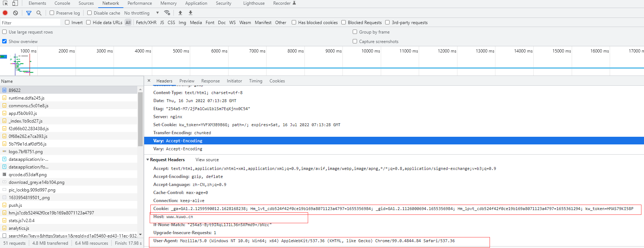Click the image icon beside logo.7bf8751.png
Viewport: 644px width, 248px height.
4,151
